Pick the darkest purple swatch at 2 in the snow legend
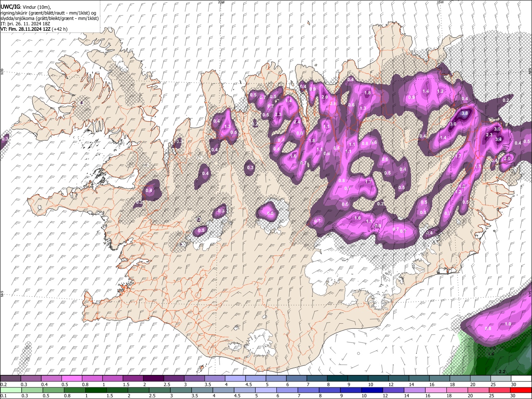532x399 pixels. pos(153,379)
